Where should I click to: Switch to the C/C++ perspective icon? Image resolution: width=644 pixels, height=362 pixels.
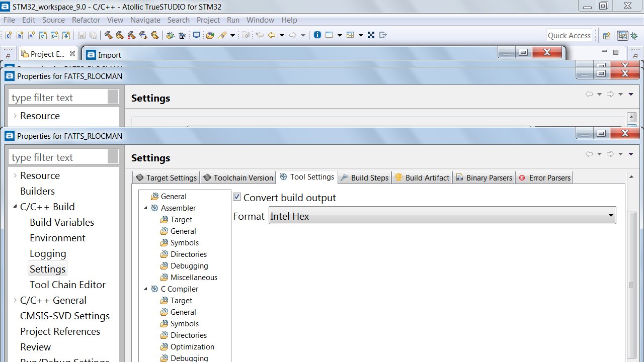click(x=623, y=36)
